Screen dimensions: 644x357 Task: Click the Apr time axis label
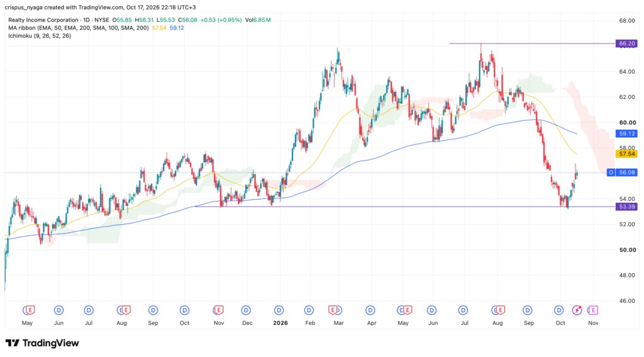371,323
